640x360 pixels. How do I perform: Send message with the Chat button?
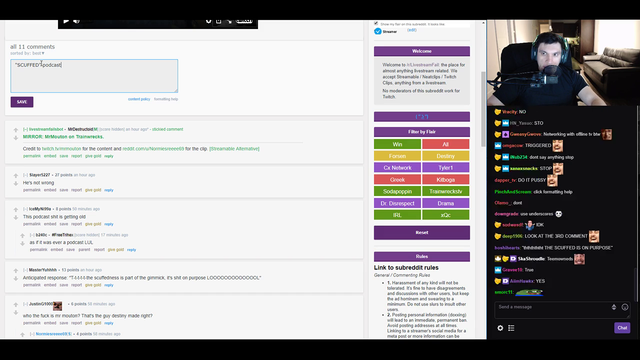point(622,327)
